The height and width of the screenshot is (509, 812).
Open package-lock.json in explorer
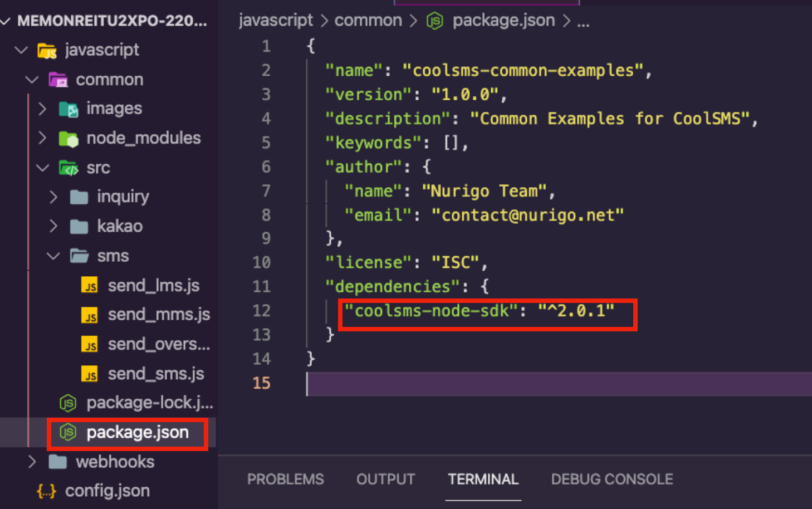pyautogui.click(x=150, y=403)
